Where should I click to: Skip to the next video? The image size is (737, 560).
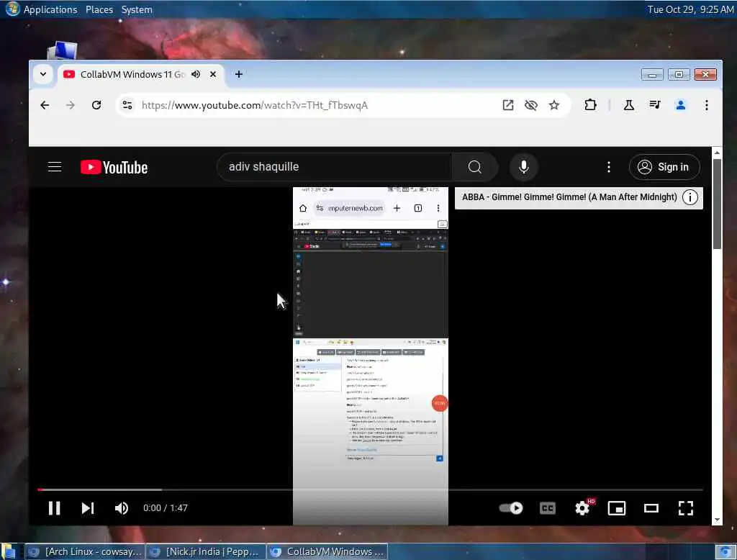tap(87, 508)
